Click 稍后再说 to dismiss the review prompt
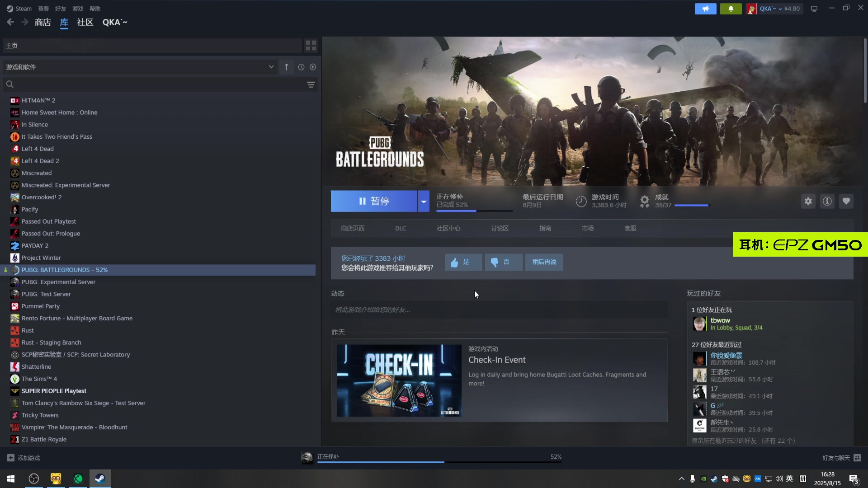The image size is (868, 488). (544, 262)
